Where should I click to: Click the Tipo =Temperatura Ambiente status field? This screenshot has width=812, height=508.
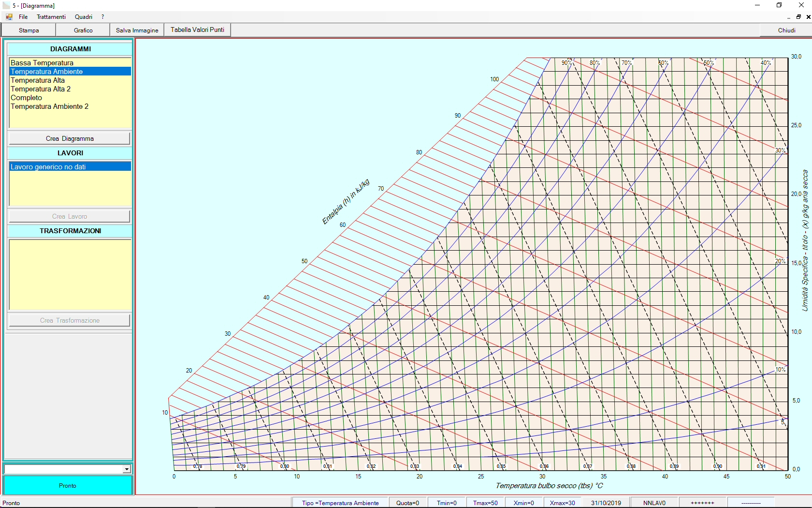click(x=340, y=503)
